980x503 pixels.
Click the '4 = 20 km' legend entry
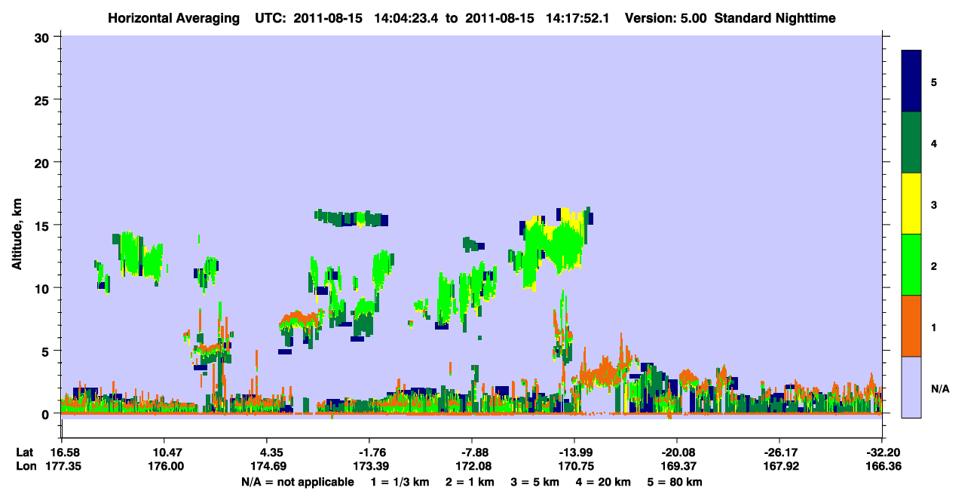603,482
